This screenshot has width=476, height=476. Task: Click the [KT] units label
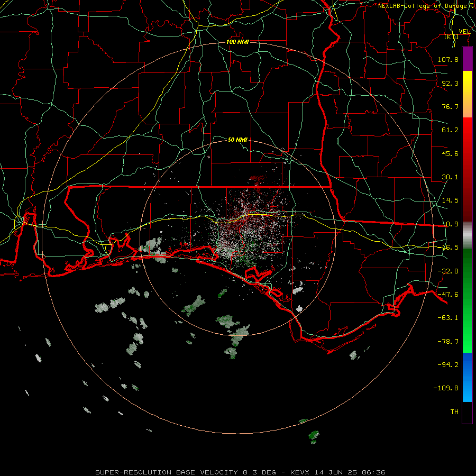452,36
